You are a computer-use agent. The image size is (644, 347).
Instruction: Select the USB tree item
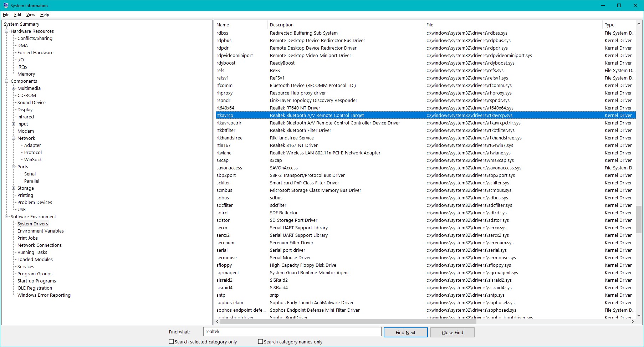(21, 210)
